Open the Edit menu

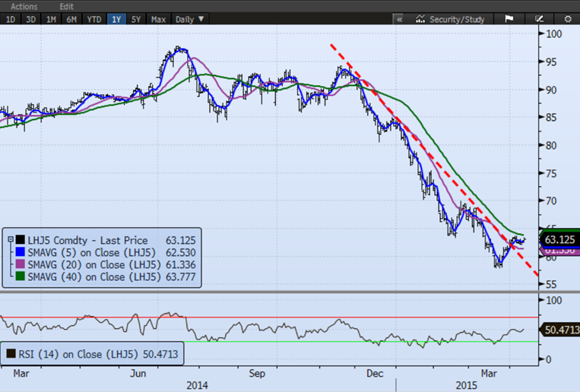[x=68, y=6]
